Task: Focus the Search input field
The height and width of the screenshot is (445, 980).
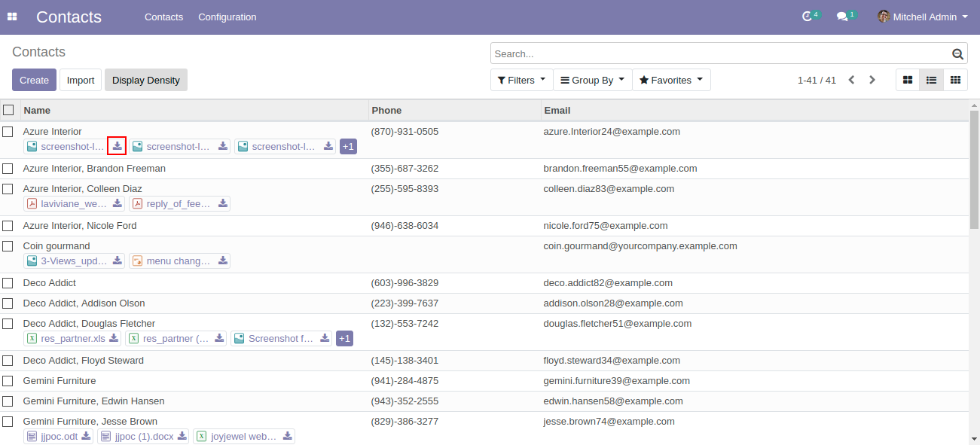Action: click(x=719, y=53)
